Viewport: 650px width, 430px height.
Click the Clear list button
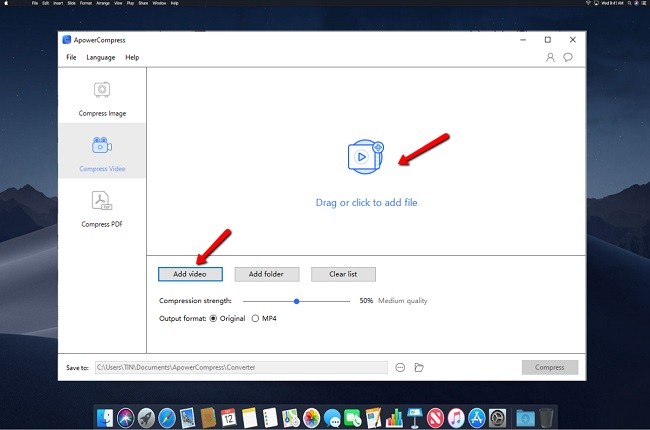tap(343, 274)
